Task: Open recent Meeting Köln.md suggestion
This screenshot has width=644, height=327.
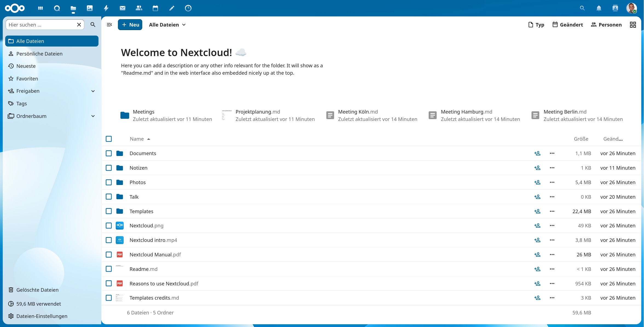Action: click(371, 115)
